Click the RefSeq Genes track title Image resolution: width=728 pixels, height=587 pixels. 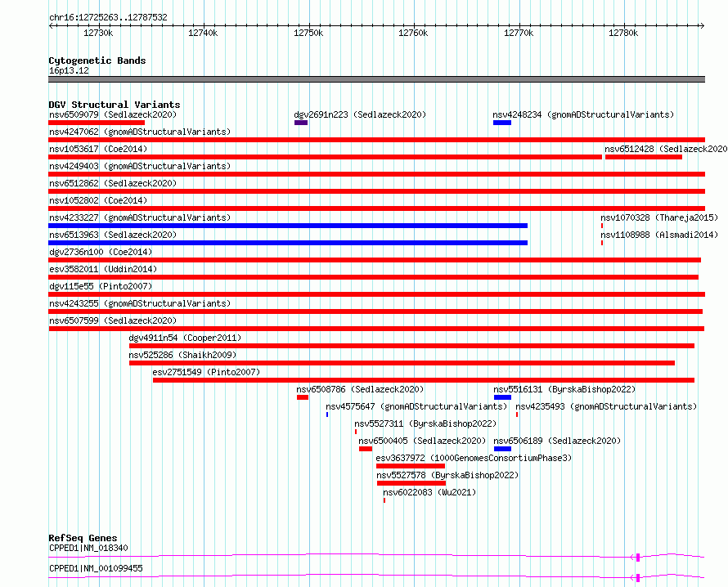tap(83, 538)
